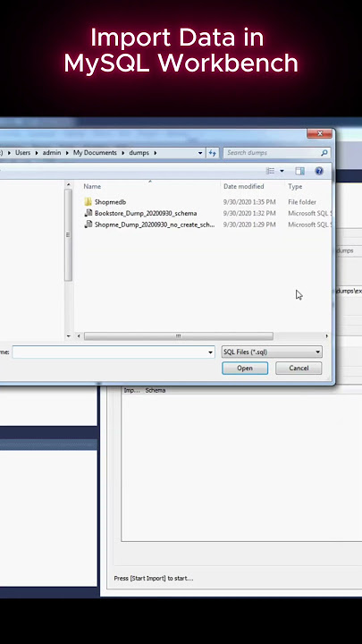The height and width of the screenshot is (644, 362).
Task: Click navigation pane vertical scrollbar thumb
Action: (x=68, y=235)
